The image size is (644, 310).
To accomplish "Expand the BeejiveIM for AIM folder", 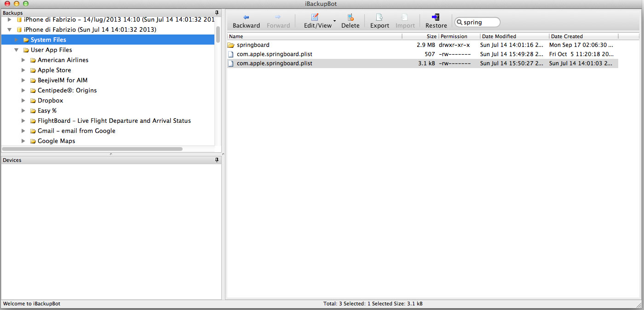I will pos(23,80).
